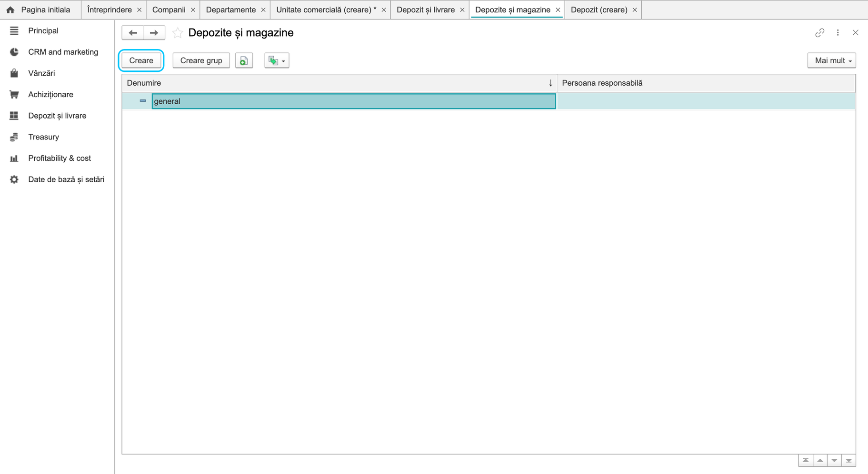Image resolution: width=868 pixels, height=474 pixels.
Task: Close the Depozit (creare) tab
Action: tap(635, 10)
